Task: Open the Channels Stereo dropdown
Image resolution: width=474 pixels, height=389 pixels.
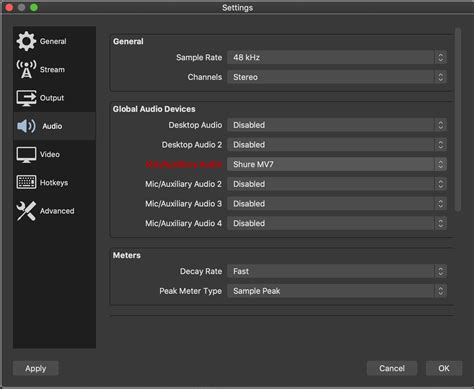Action: (337, 77)
